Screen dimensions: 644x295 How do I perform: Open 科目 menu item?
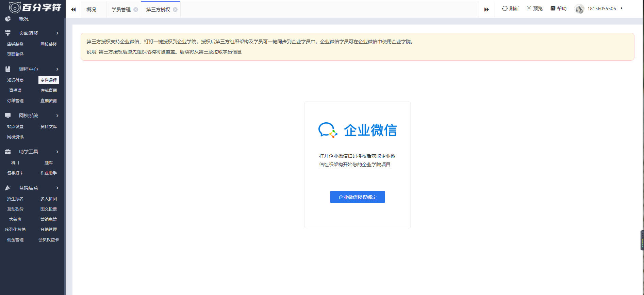[x=15, y=163]
